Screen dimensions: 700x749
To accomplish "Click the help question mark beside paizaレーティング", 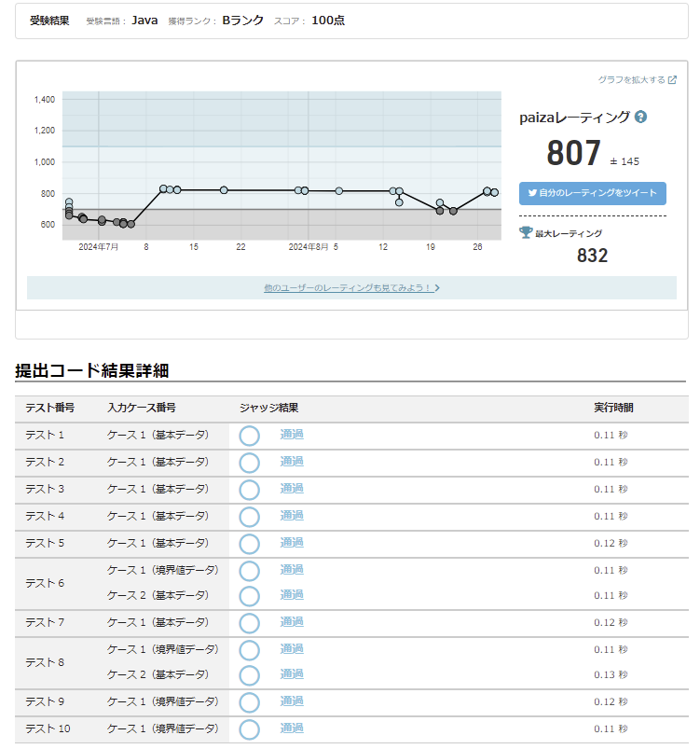I will pos(641,118).
